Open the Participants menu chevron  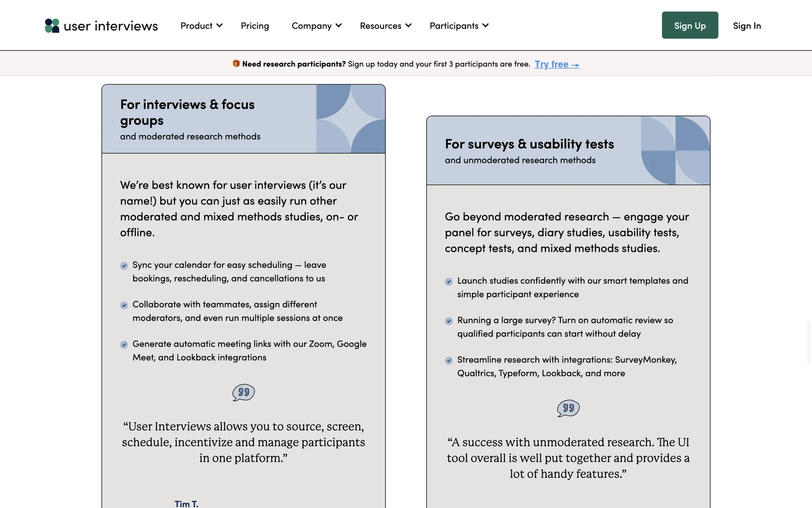[486, 26]
